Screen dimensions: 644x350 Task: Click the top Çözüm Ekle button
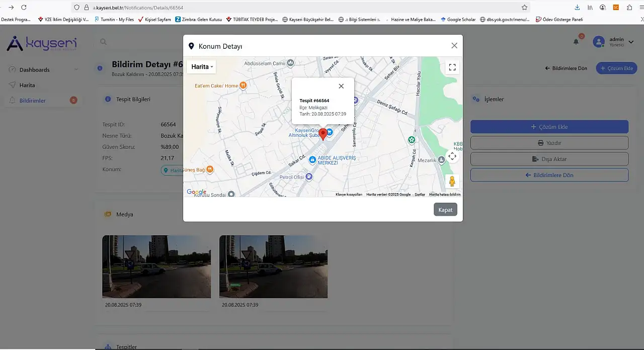pyautogui.click(x=616, y=68)
